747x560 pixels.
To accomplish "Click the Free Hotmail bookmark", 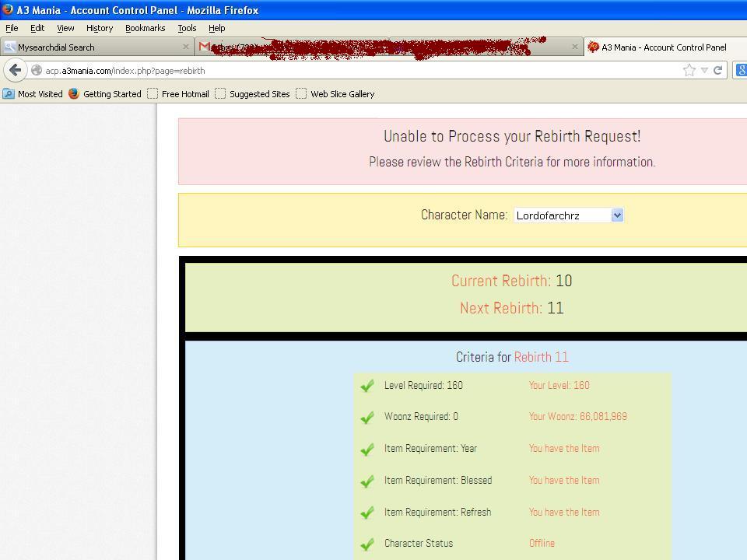I will pos(178,94).
